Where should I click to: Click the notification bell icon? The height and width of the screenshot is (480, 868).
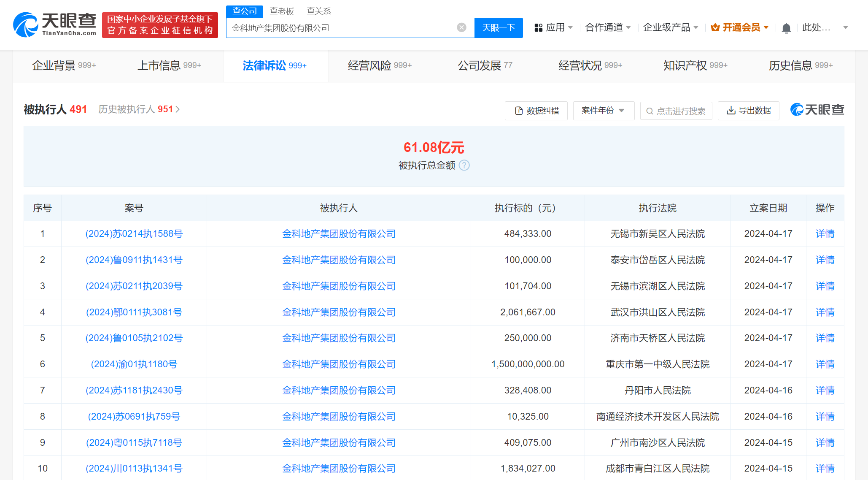[786, 27]
